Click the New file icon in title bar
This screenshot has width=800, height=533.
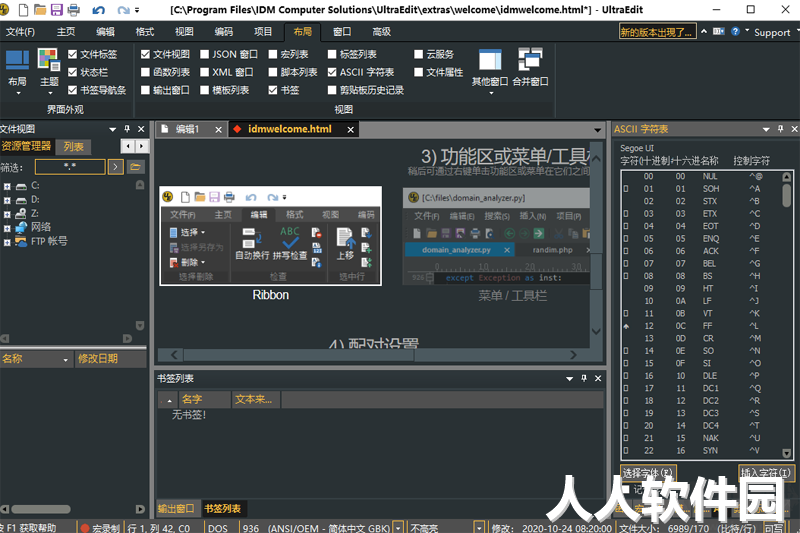pos(23,10)
